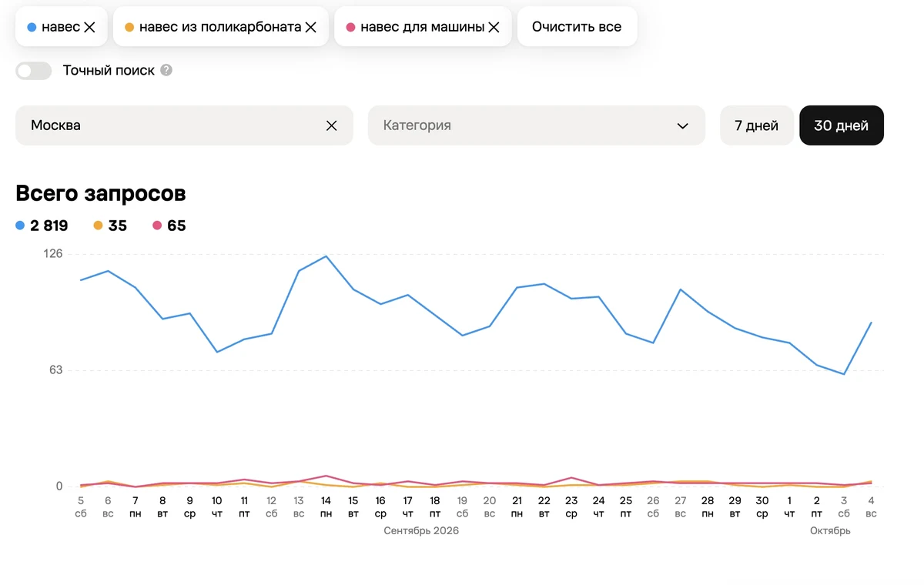Open the 'Категория' dropdown
Screen dimensions: 924x585
tap(537, 125)
